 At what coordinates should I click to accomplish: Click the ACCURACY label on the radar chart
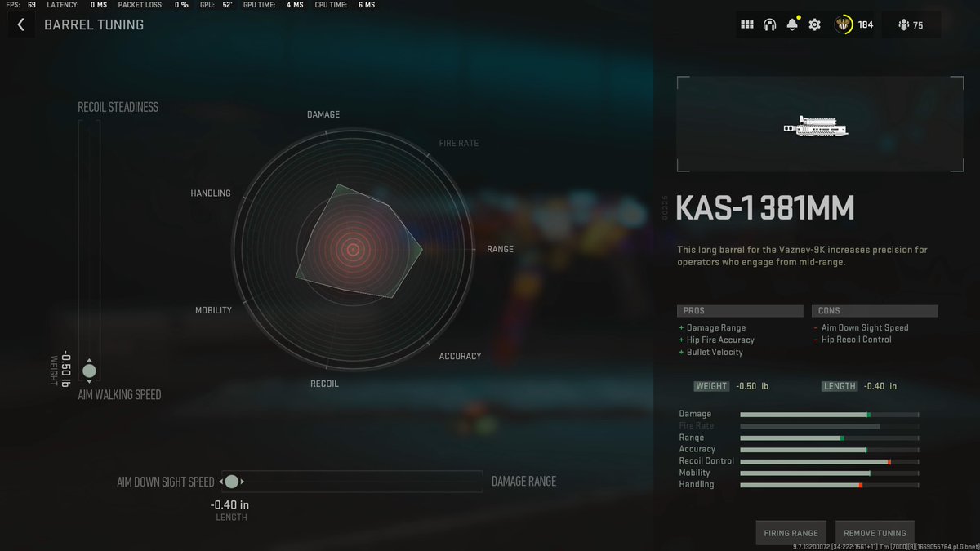point(460,356)
